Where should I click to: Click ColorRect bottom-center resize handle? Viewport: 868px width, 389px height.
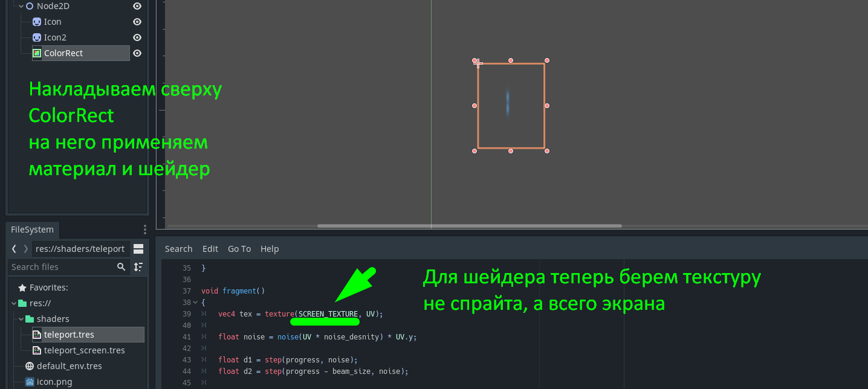pos(511,151)
